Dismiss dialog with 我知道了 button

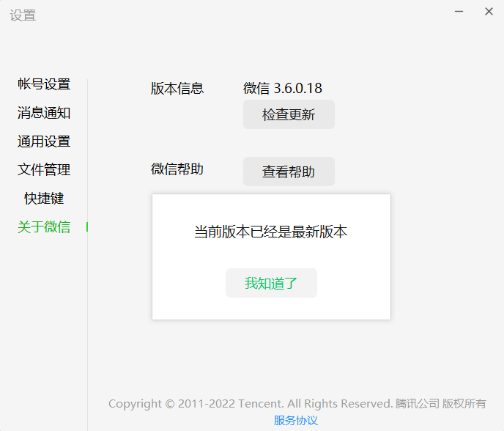point(271,283)
